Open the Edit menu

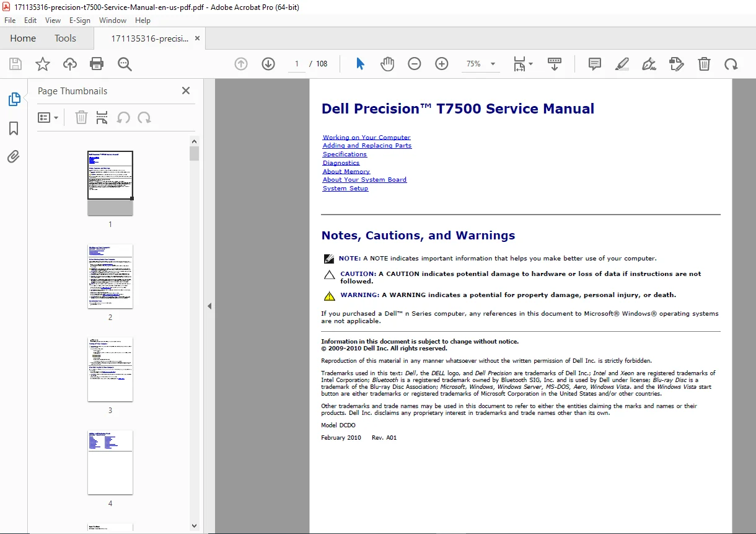click(30, 20)
